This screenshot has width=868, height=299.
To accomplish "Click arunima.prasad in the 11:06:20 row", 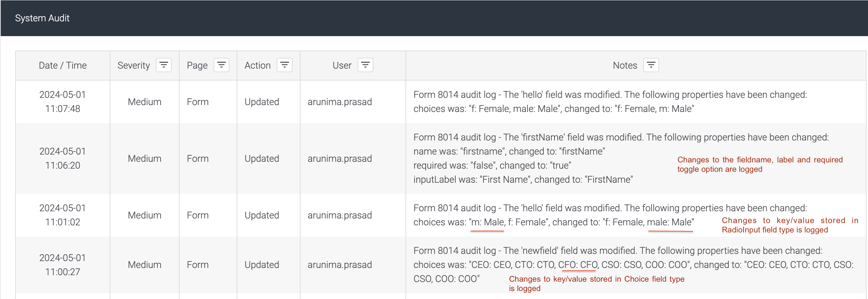I will point(339,159).
